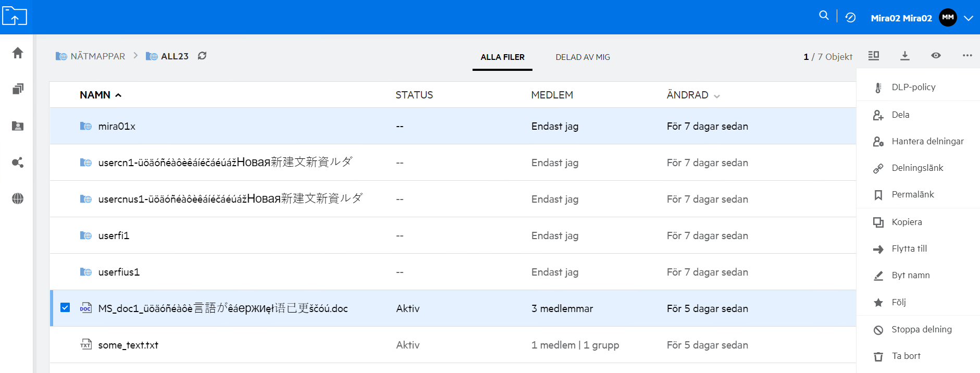Go to NÄTMAPPAR breadcrumb link
Image resolution: width=980 pixels, height=373 pixels.
[97, 56]
